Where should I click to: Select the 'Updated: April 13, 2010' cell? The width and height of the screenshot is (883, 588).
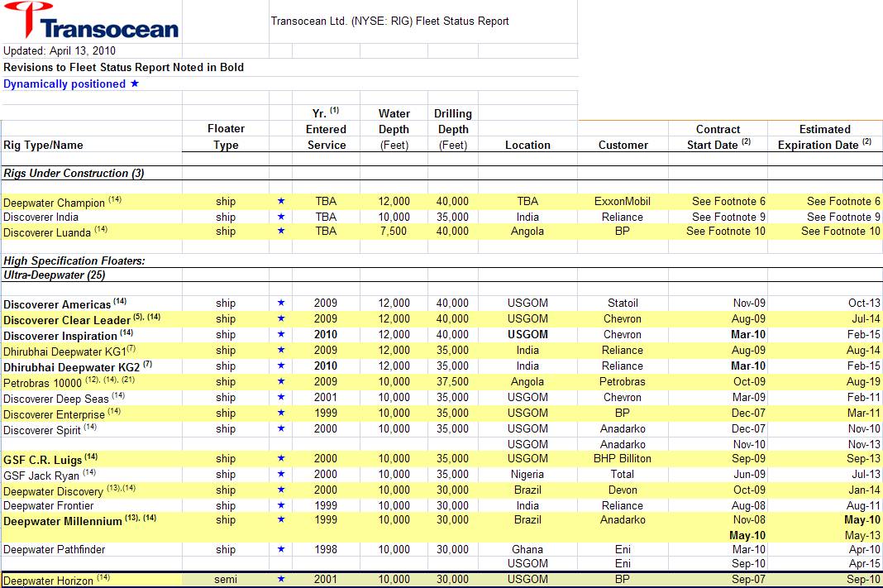(x=60, y=50)
